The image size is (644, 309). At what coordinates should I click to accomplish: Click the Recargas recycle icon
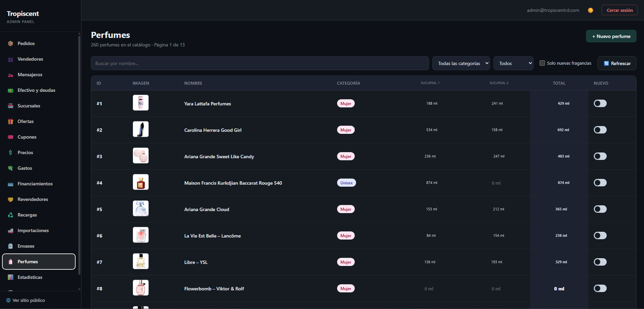[x=10, y=215]
